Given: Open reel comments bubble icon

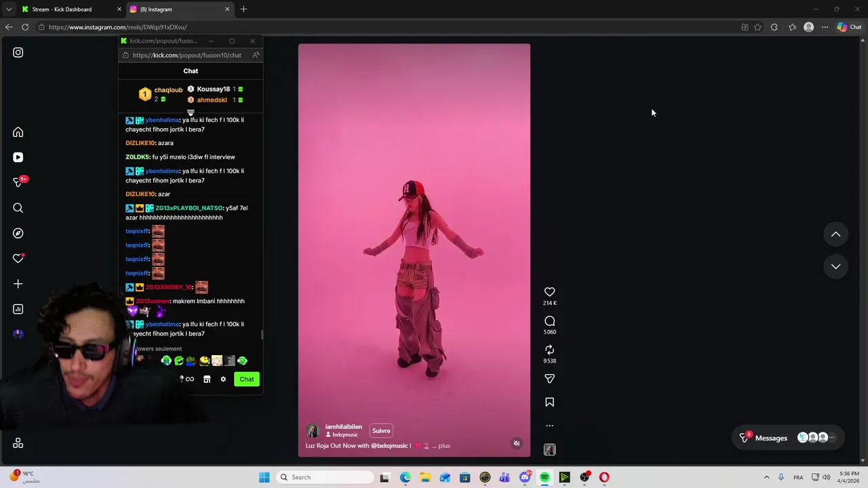Looking at the screenshot, I should [550, 321].
